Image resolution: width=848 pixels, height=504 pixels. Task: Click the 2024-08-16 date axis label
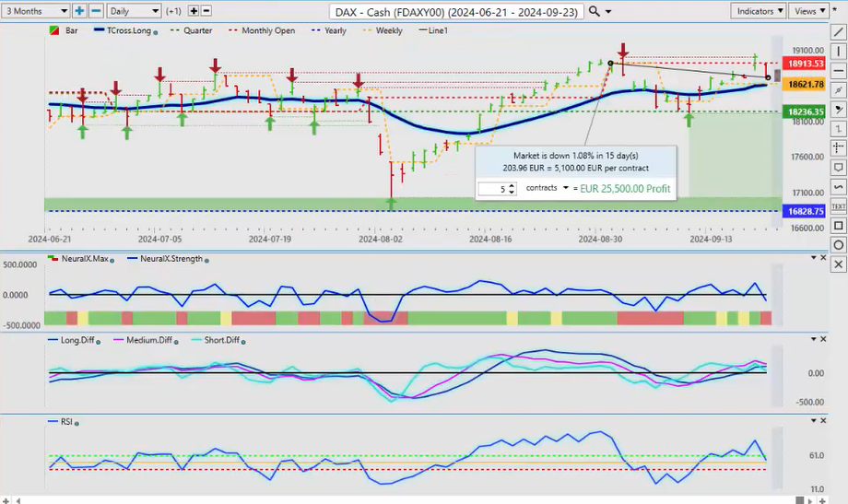coord(490,239)
